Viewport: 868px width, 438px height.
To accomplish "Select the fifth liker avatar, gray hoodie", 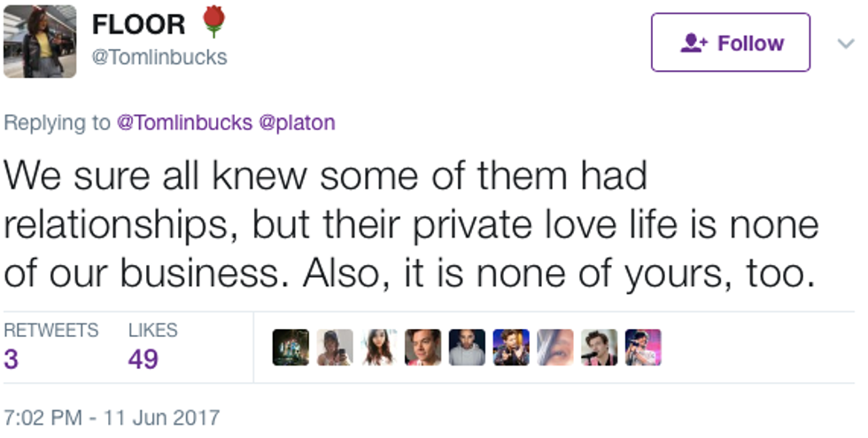I will pyautogui.click(x=467, y=348).
